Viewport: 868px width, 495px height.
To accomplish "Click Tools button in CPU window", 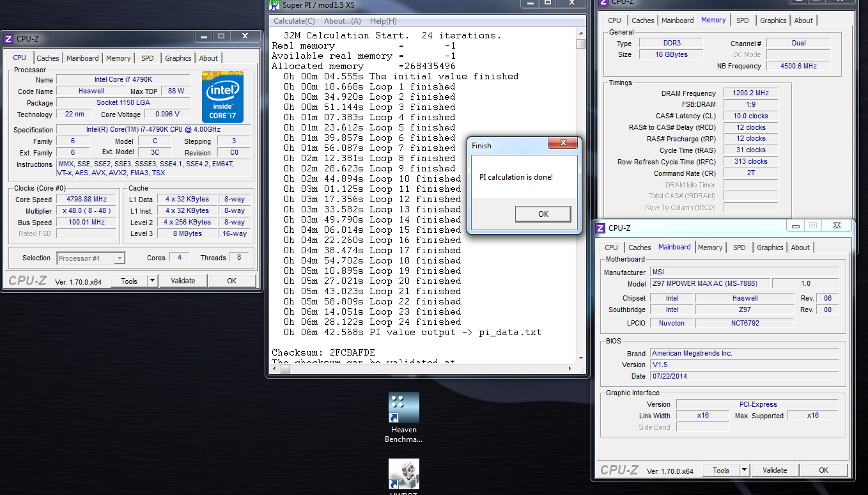I will click(x=129, y=281).
